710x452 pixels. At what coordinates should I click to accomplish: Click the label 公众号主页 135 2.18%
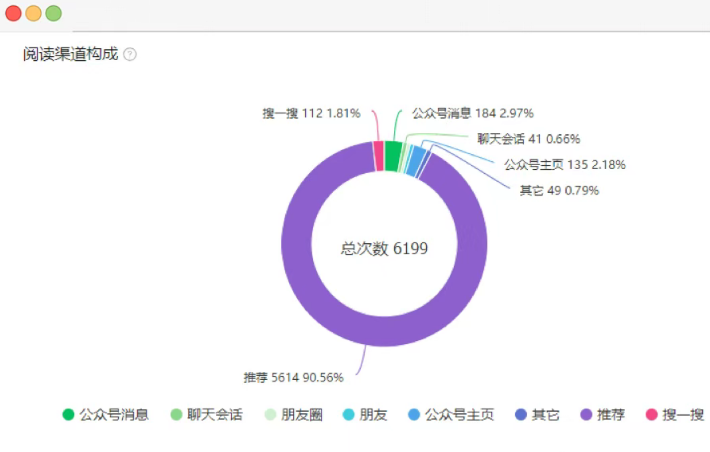(x=565, y=164)
